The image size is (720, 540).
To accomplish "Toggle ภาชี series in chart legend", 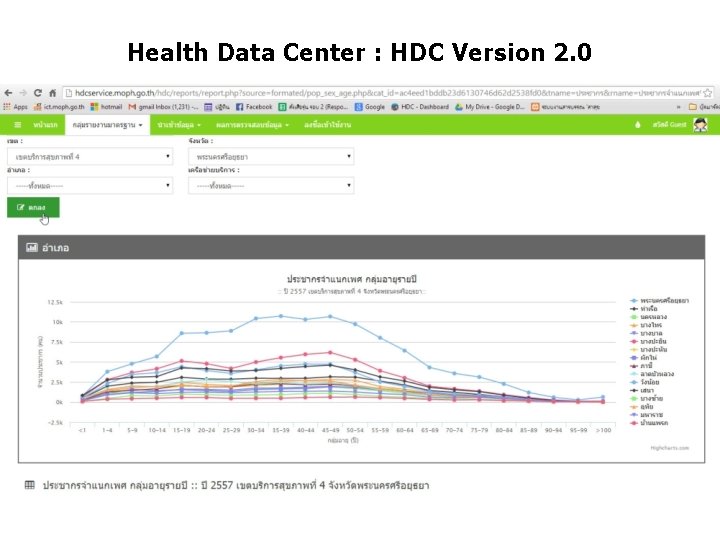I will (x=641, y=366).
